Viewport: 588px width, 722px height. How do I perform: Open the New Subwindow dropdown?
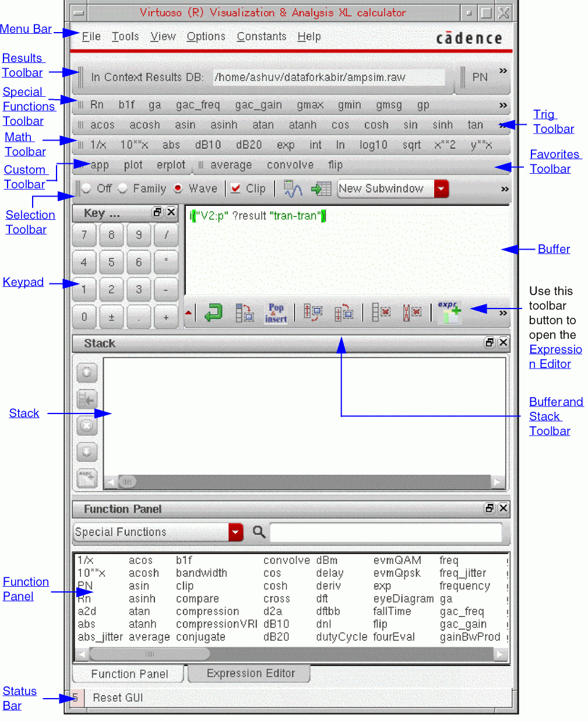(441, 188)
